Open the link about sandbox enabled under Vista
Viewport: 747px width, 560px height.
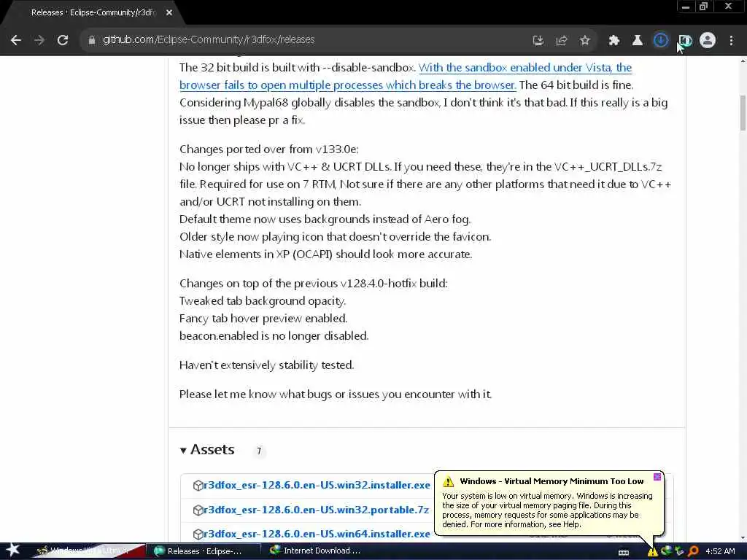[406, 76]
